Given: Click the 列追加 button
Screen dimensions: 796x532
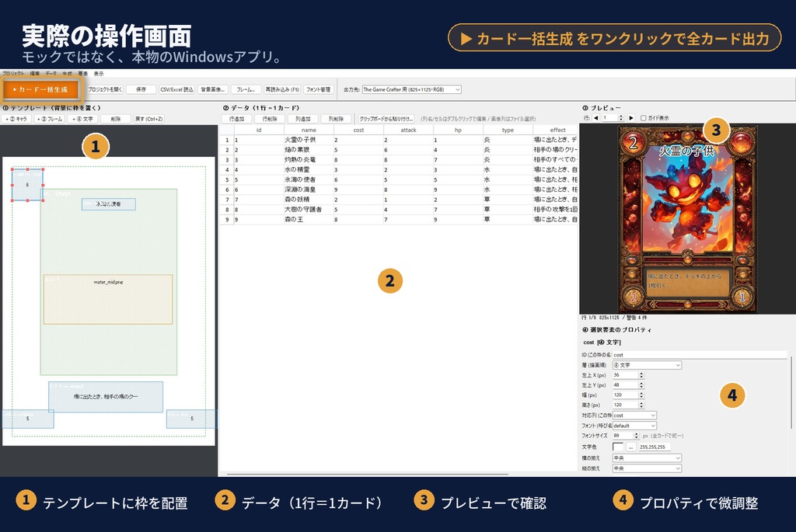Looking at the screenshot, I should (303, 119).
